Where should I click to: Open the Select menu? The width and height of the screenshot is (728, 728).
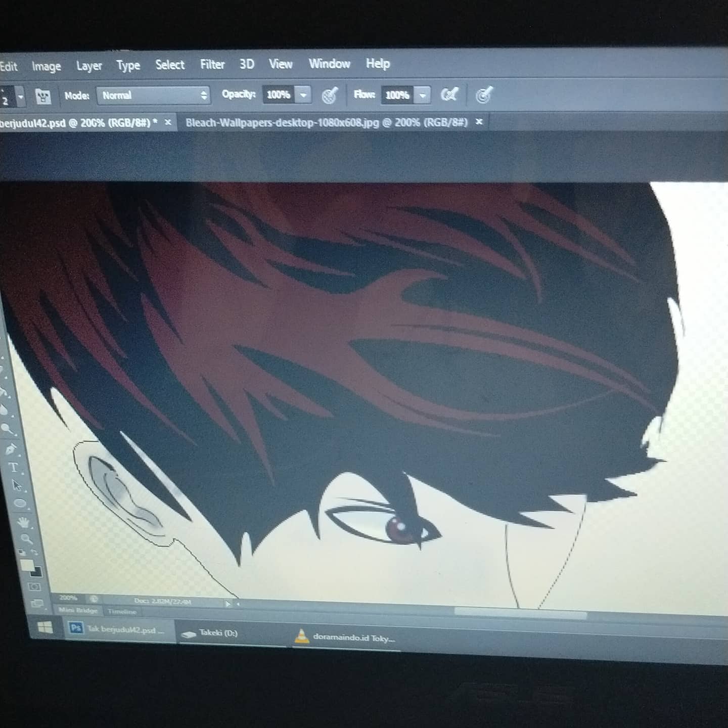click(x=170, y=65)
